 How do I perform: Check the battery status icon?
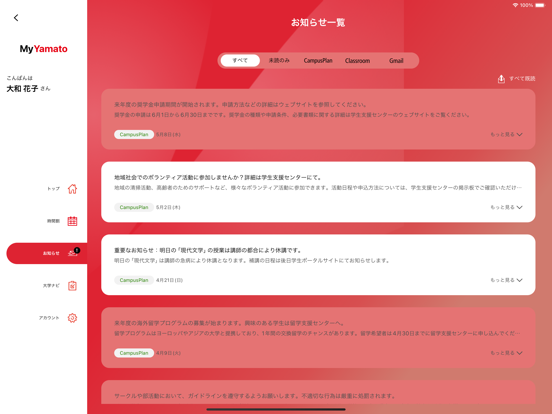[x=540, y=5]
